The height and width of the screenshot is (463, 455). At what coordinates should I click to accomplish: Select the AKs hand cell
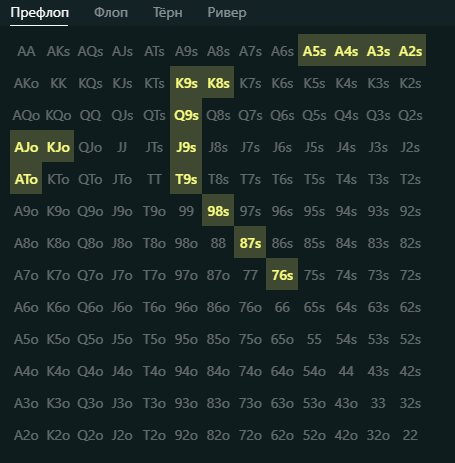[x=58, y=51]
